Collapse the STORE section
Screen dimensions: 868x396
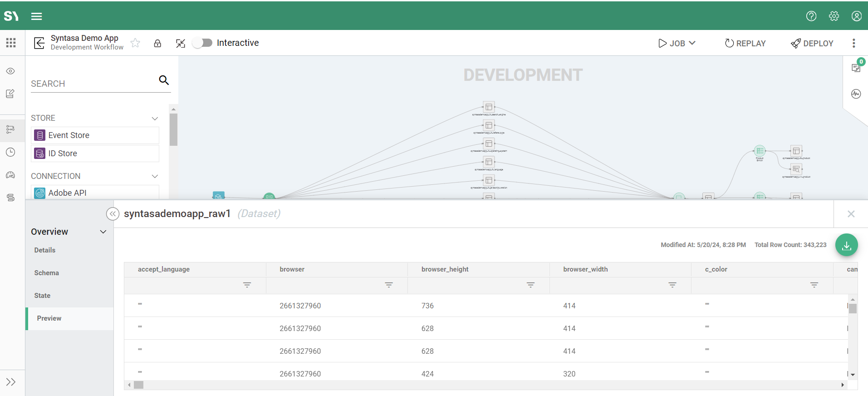tap(155, 119)
